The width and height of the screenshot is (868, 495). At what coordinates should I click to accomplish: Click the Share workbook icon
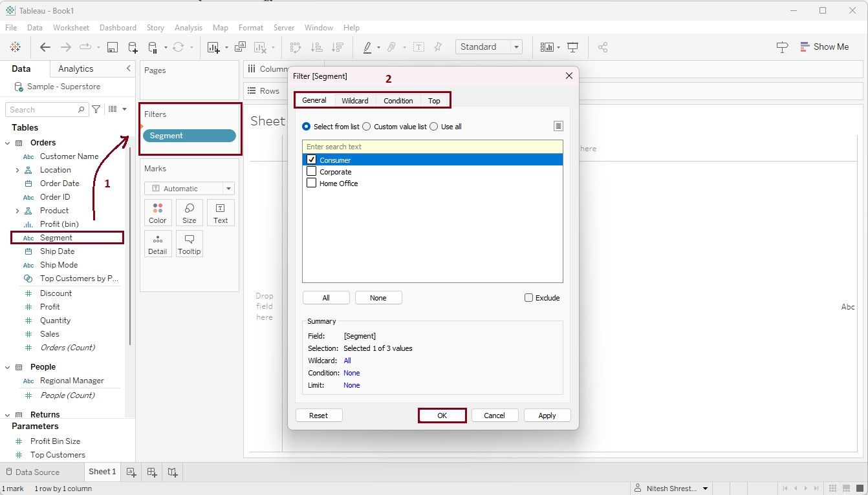[603, 47]
